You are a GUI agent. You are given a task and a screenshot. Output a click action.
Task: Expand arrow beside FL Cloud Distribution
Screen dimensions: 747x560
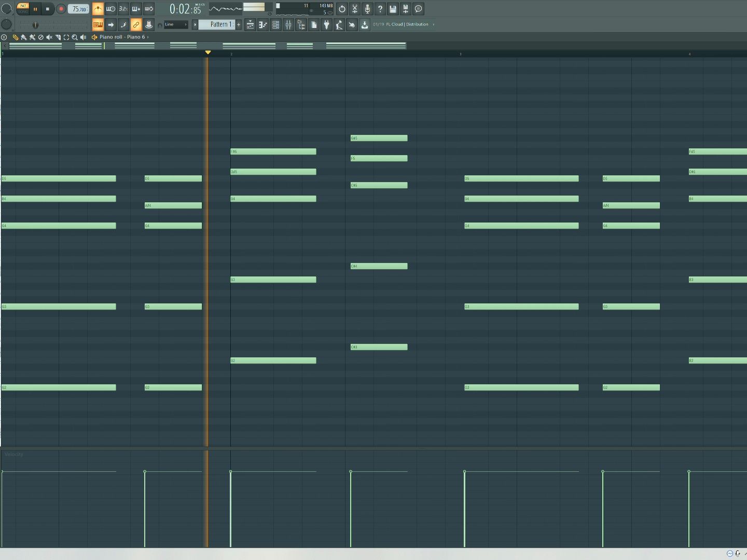(433, 24)
